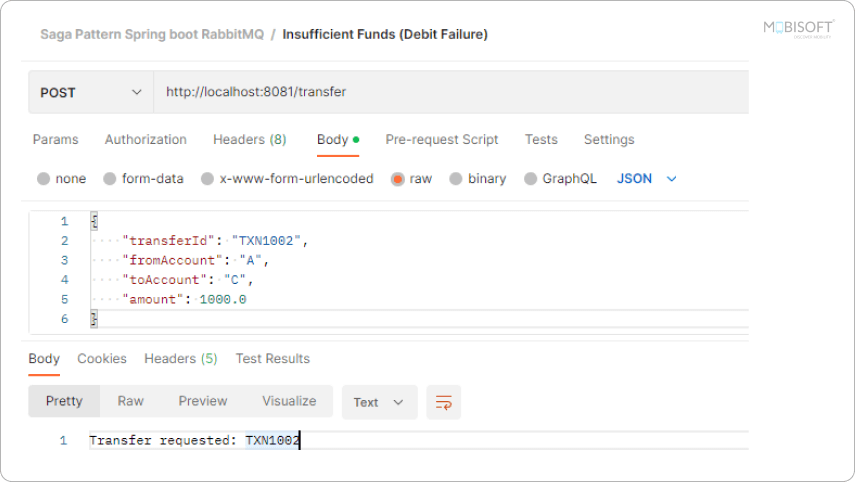Click the response text Transfer requested: TXN1002
Viewport: 855px width, 482px height.
(195, 441)
